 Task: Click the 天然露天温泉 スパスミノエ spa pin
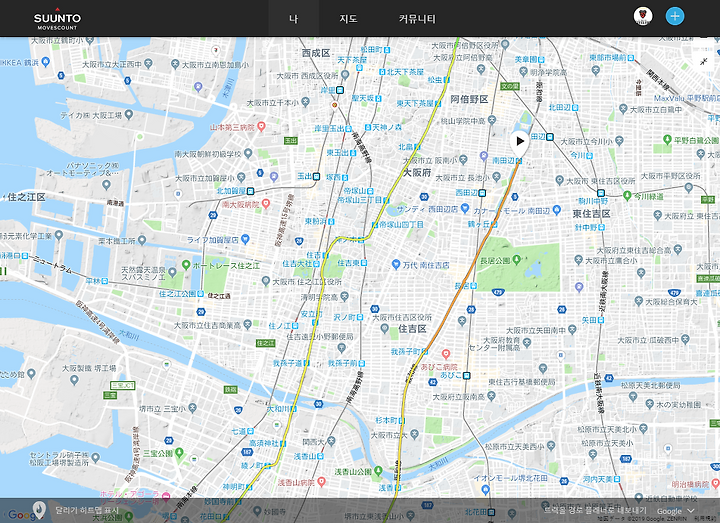coord(172,272)
